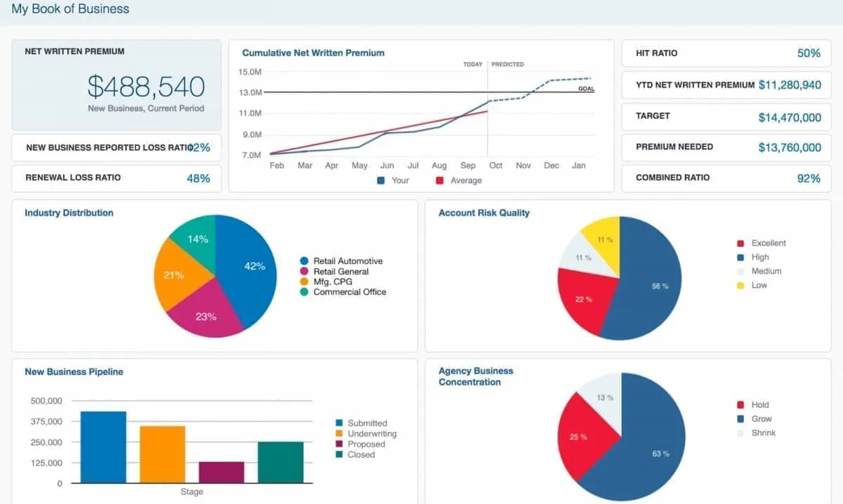843x504 pixels.
Task: Click the My Book of Business heading
Action: tap(70, 8)
